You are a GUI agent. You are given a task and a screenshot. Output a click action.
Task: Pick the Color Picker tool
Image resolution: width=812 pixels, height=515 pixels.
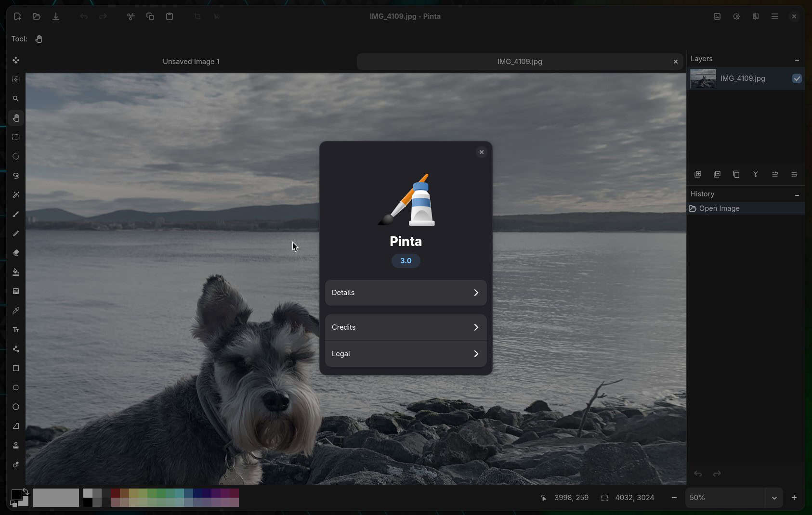(x=16, y=311)
